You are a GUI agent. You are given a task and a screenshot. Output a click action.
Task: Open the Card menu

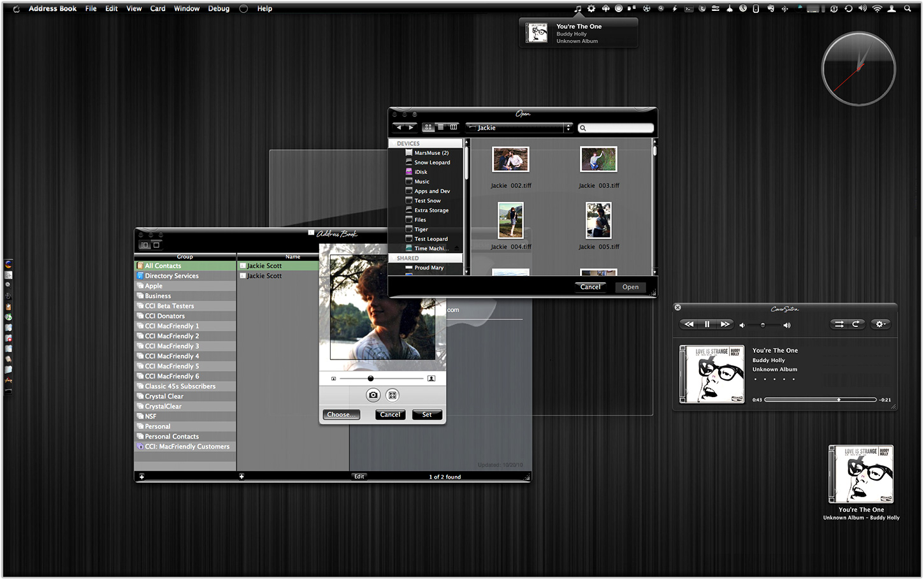click(157, 8)
